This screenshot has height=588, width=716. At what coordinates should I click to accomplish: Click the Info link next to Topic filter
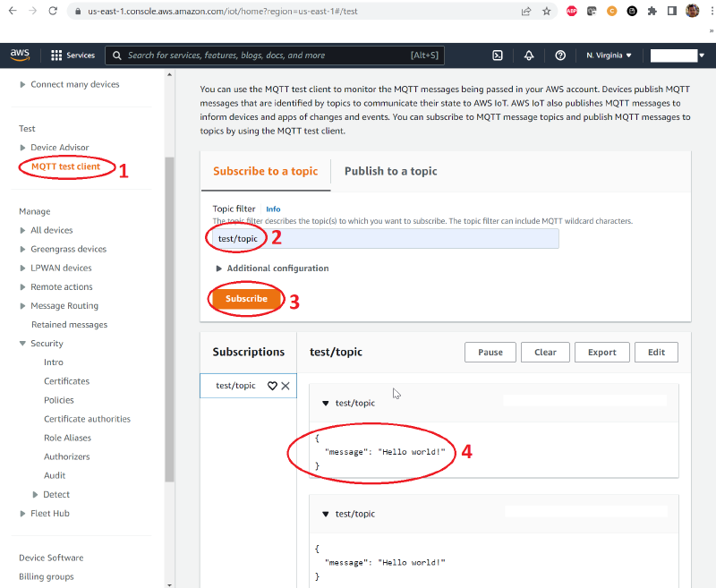pos(273,209)
